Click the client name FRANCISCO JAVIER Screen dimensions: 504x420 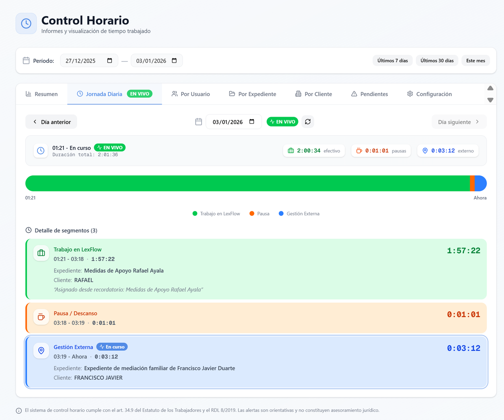(98, 378)
